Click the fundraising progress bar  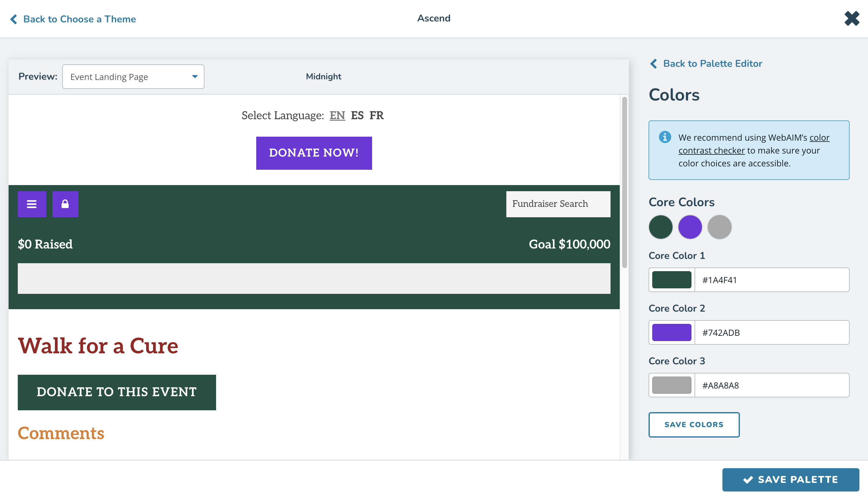(x=314, y=279)
